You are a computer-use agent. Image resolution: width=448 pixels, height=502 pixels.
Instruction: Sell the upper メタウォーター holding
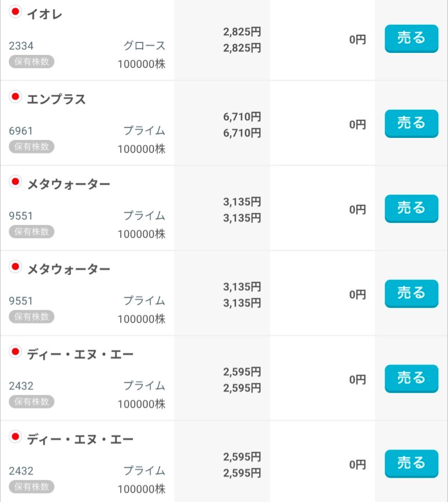(411, 208)
